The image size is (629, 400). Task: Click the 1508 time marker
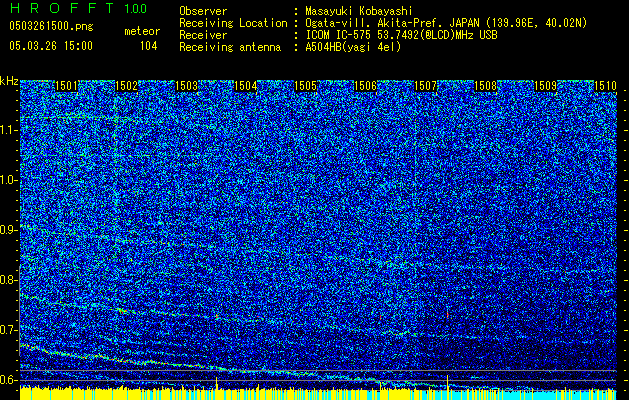tap(485, 86)
